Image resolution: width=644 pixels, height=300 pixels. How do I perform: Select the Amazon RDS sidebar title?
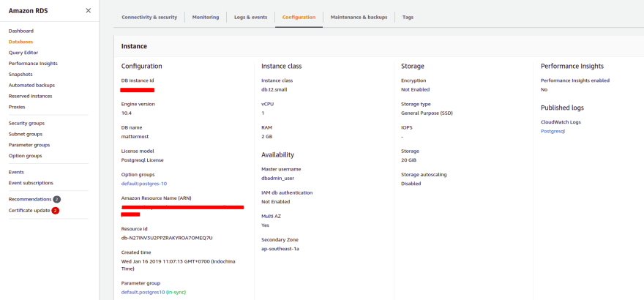[x=29, y=11]
